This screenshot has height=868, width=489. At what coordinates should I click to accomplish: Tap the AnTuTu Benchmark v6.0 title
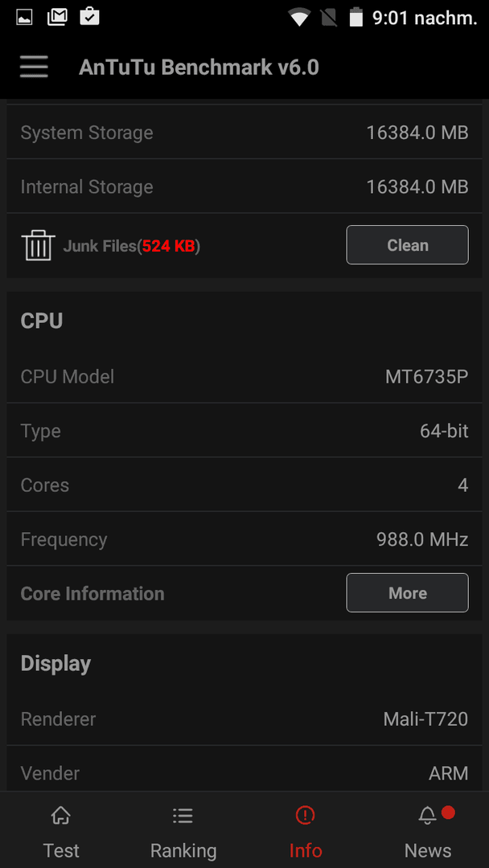[x=199, y=68]
